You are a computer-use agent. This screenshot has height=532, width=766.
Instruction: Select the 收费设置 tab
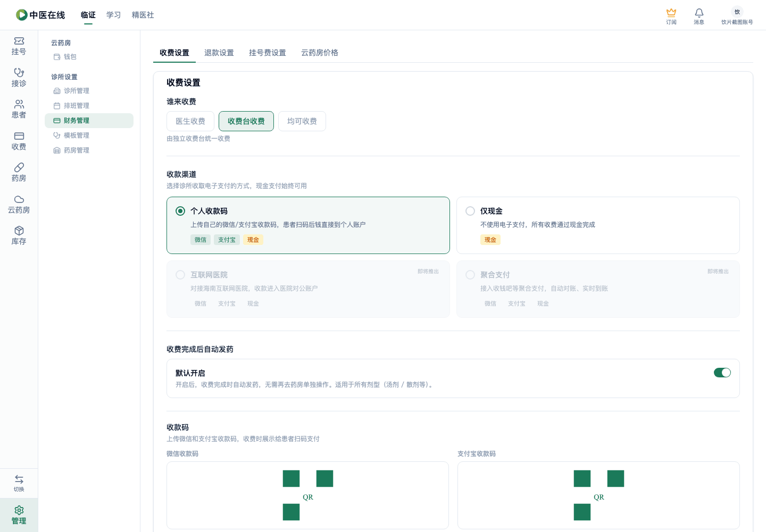click(x=174, y=53)
